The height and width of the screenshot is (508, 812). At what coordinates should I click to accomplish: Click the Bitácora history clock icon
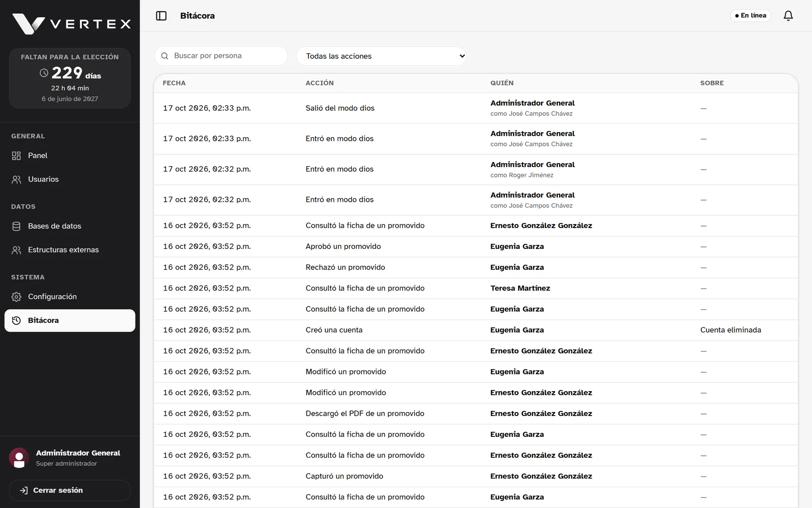coord(16,321)
